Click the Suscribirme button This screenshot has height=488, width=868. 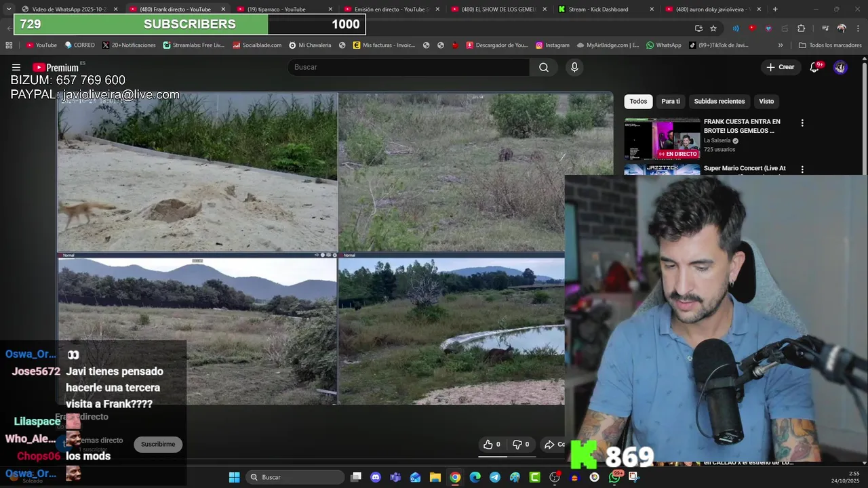coord(158,444)
